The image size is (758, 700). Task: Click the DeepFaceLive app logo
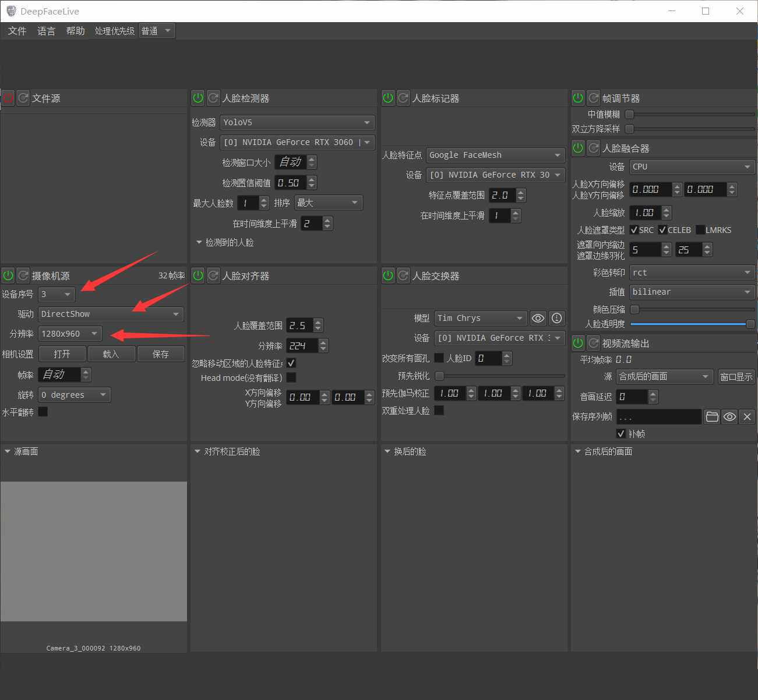coord(11,11)
